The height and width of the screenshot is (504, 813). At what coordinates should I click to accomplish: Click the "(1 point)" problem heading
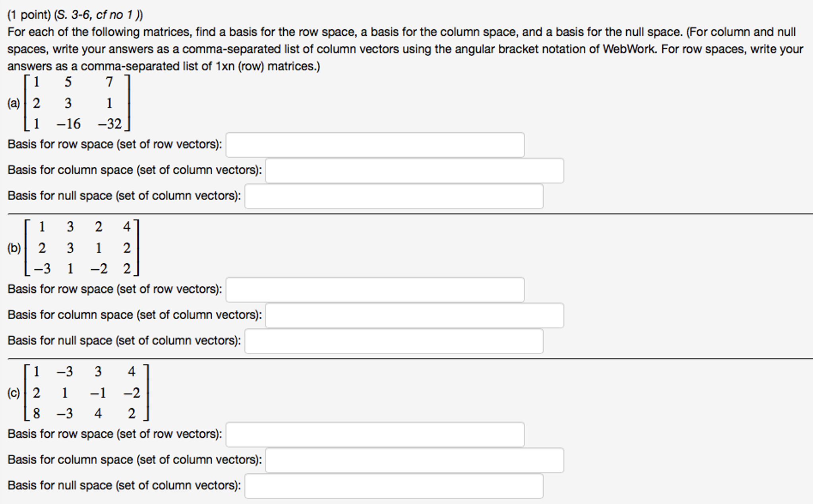pyautogui.click(x=29, y=15)
